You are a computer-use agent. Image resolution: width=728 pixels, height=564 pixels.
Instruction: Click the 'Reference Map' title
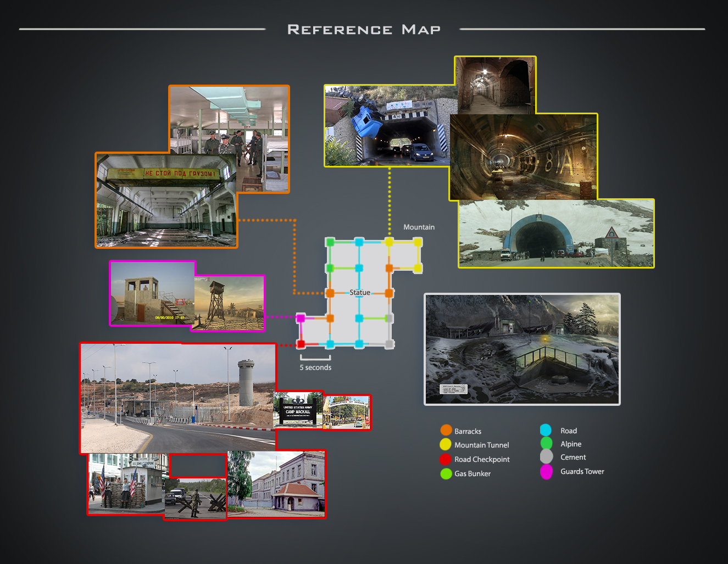point(364,30)
